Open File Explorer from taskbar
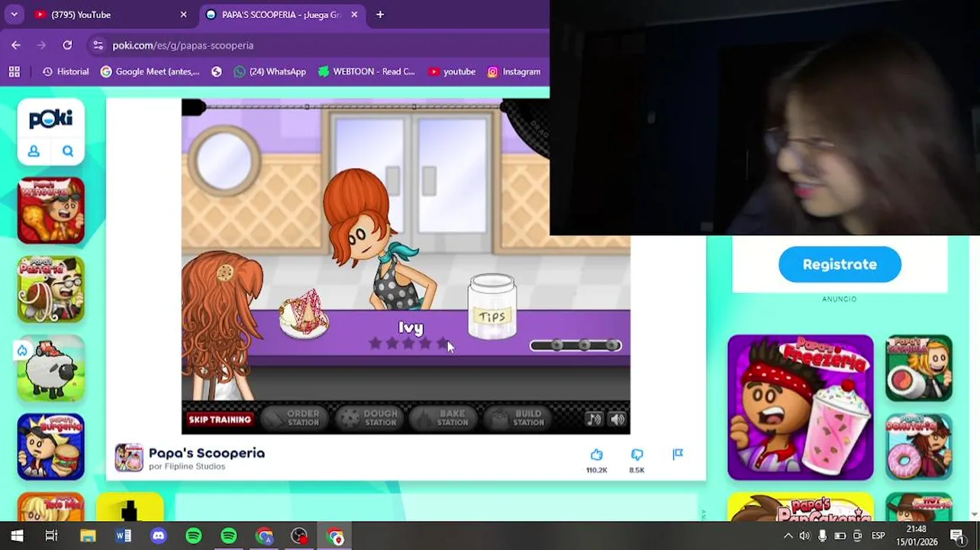Image resolution: width=980 pixels, height=550 pixels. click(x=88, y=535)
